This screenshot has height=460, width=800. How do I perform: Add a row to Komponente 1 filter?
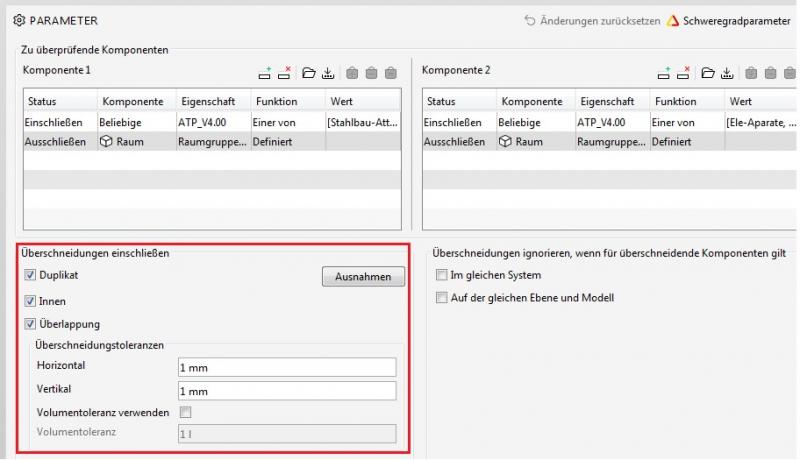(265, 73)
